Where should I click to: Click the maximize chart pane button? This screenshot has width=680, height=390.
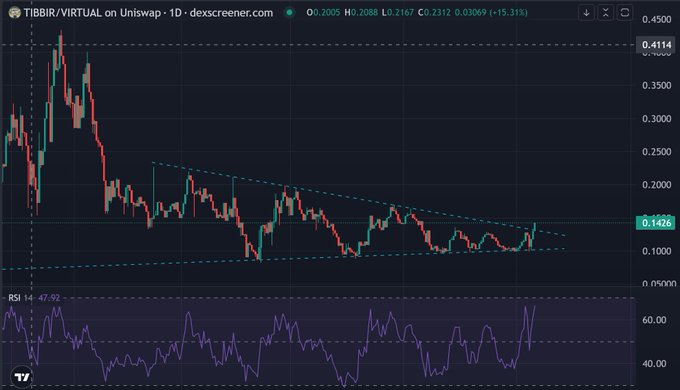pyautogui.click(x=624, y=13)
